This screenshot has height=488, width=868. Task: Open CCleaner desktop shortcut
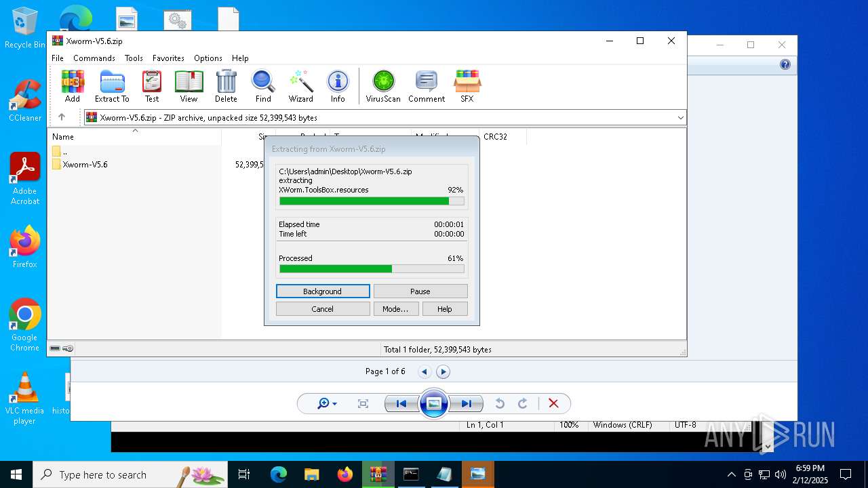pos(25,100)
